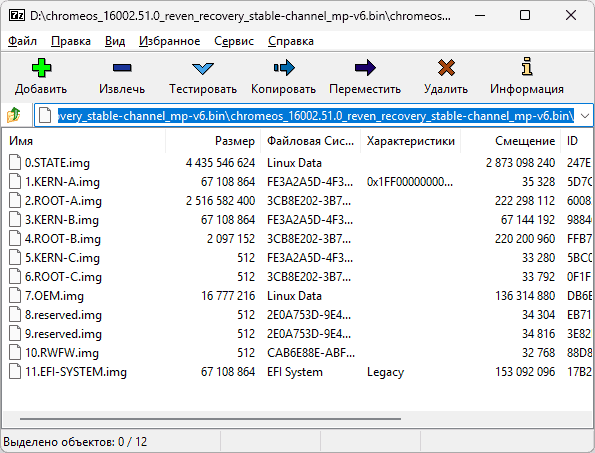The width and height of the screenshot is (595, 453).
Task: Select the 11.EFI-SYSTEM.img file name
Action: coord(76,371)
